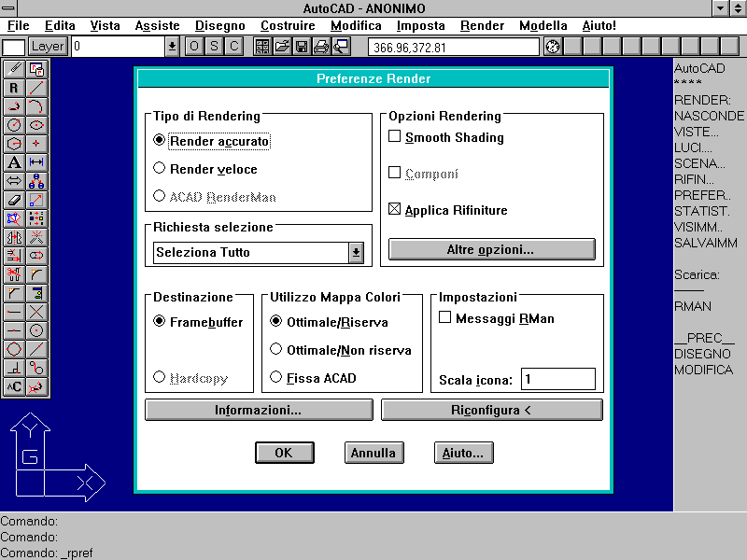The width and height of the screenshot is (747, 560).
Task: Open the Vista menu
Action: coord(106,26)
